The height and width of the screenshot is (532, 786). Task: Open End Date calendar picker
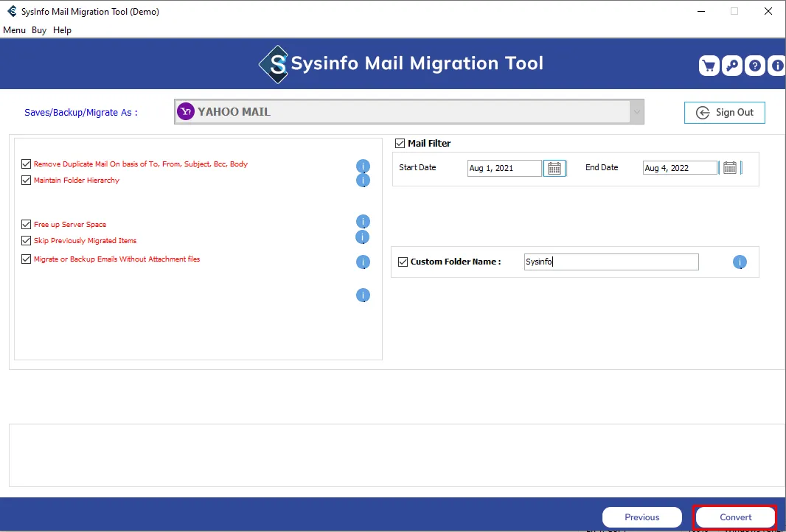[x=730, y=168]
